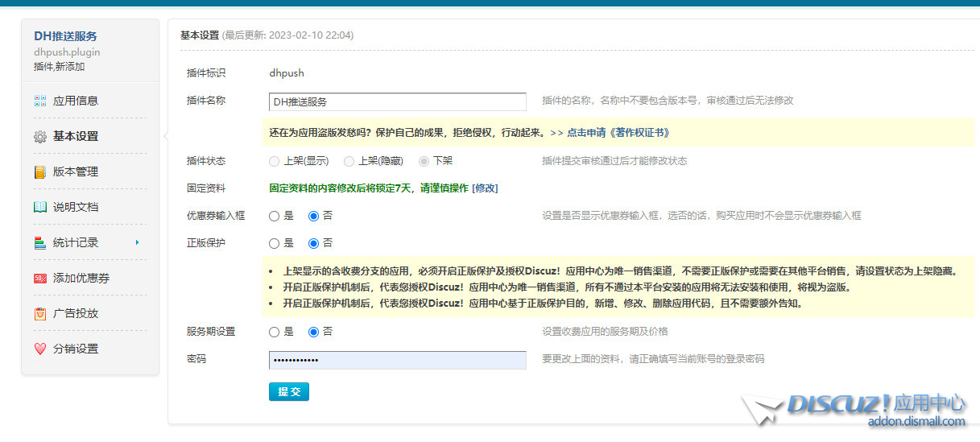Click the 要更改上面的资料 password hint
This screenshot has width=980, height=442.
(x=653, y=359)
